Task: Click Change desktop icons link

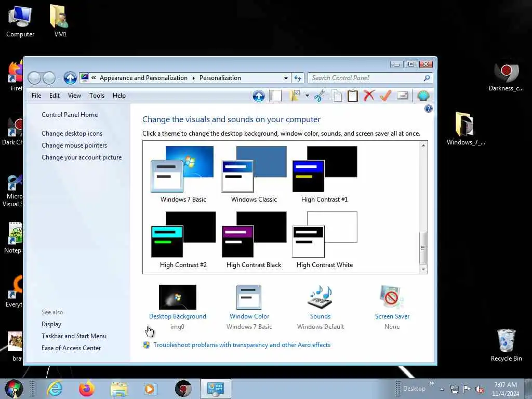Action: point(72,134)
